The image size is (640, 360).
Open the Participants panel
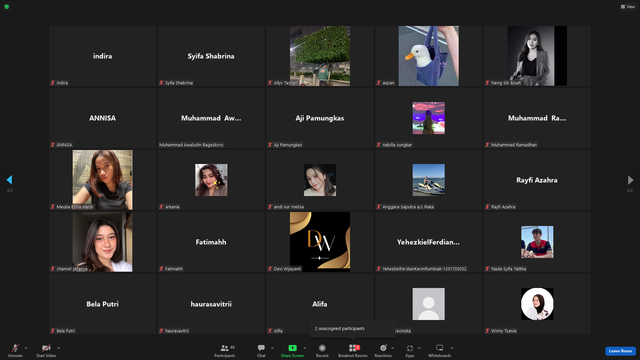click(x=224, y=350)
